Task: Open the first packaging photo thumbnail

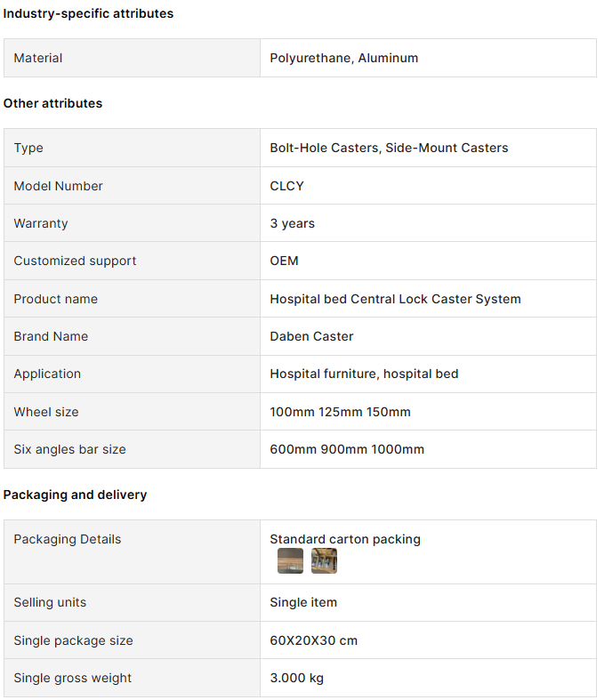Action: 290,560
